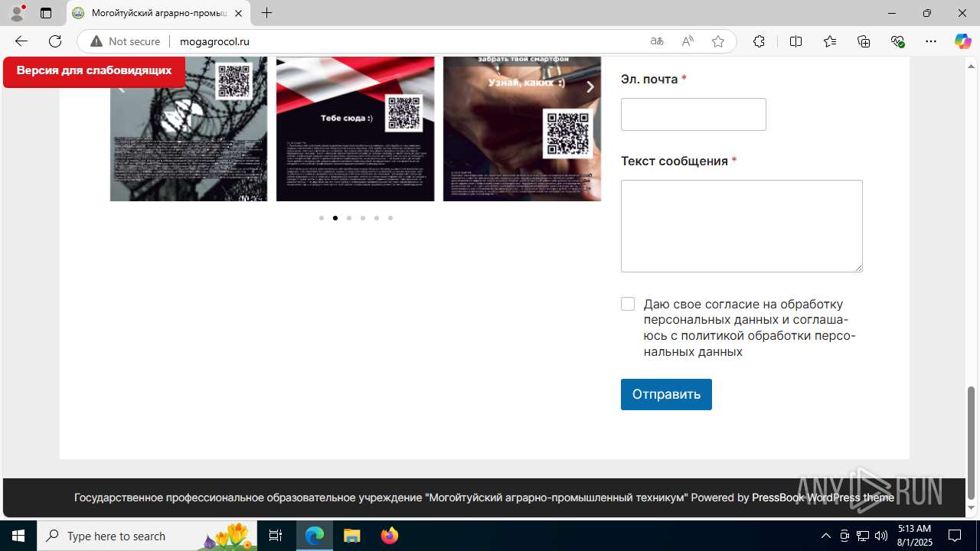Show hidden system tray icons
The image size is (980, 551).
tap(825, 536)
